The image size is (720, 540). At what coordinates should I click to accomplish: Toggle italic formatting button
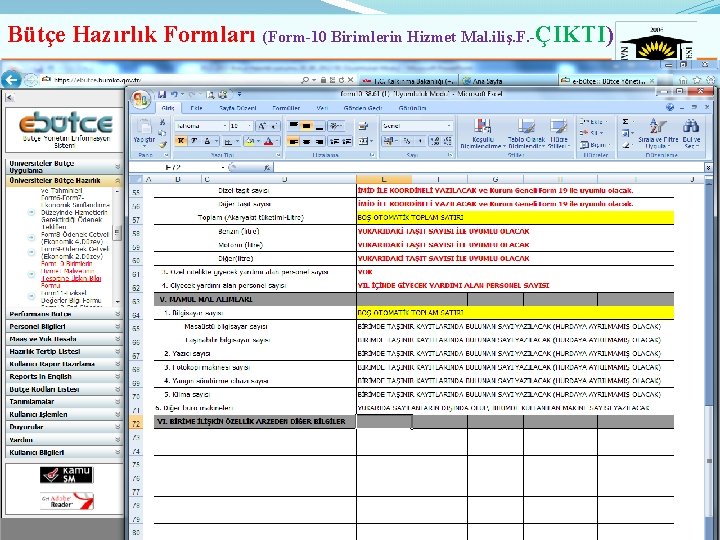[x=194, y=141]
